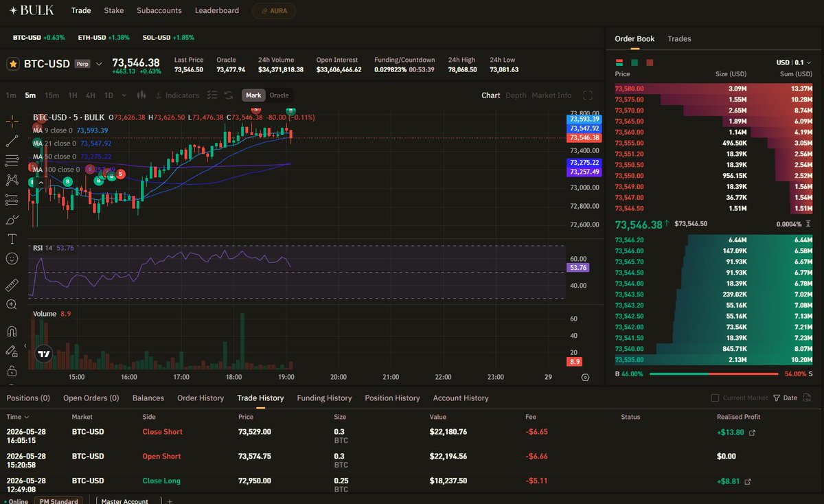Open the Leaderboard page
824x504 pixels.
(x=217, y=10)
